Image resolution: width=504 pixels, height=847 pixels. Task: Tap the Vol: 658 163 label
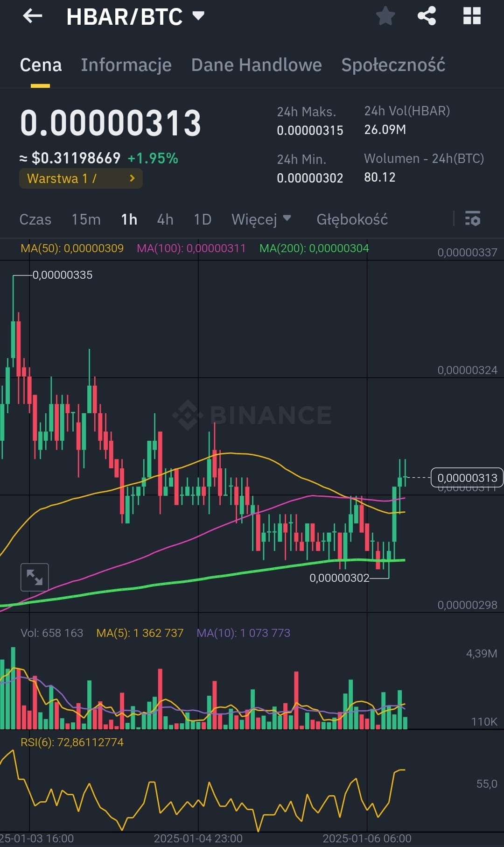[x=52, y=633]
